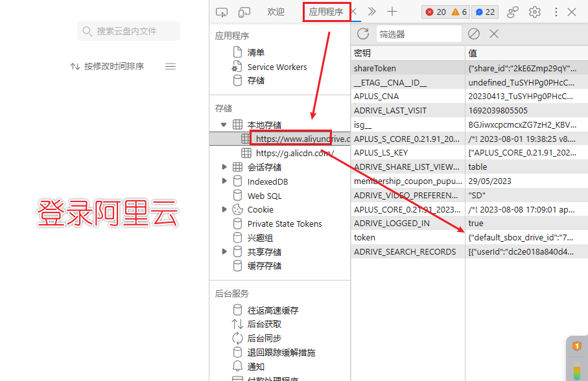Select 本地存储 label
This screenshot has width=588, height=381.
point(264,125)
